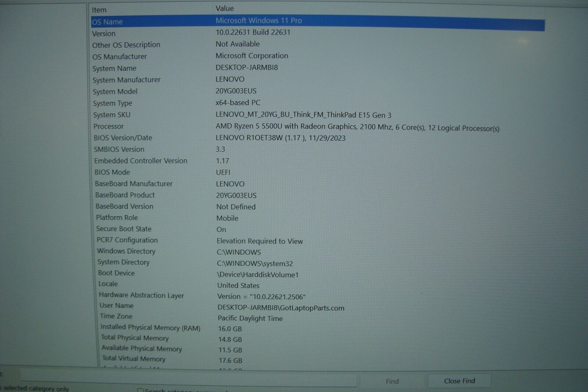The image size is (588, 392).
Task: Click the Item column header
Action: coord(99,10)
